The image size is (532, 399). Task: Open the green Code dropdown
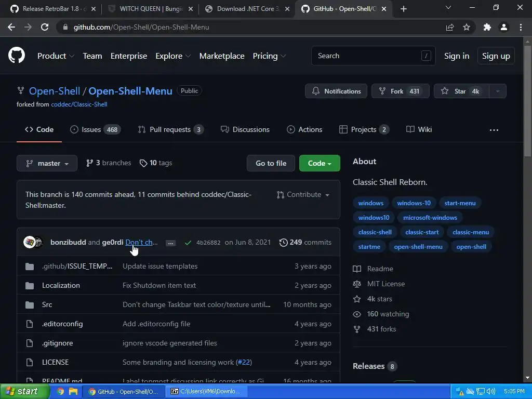pos(320,163)
